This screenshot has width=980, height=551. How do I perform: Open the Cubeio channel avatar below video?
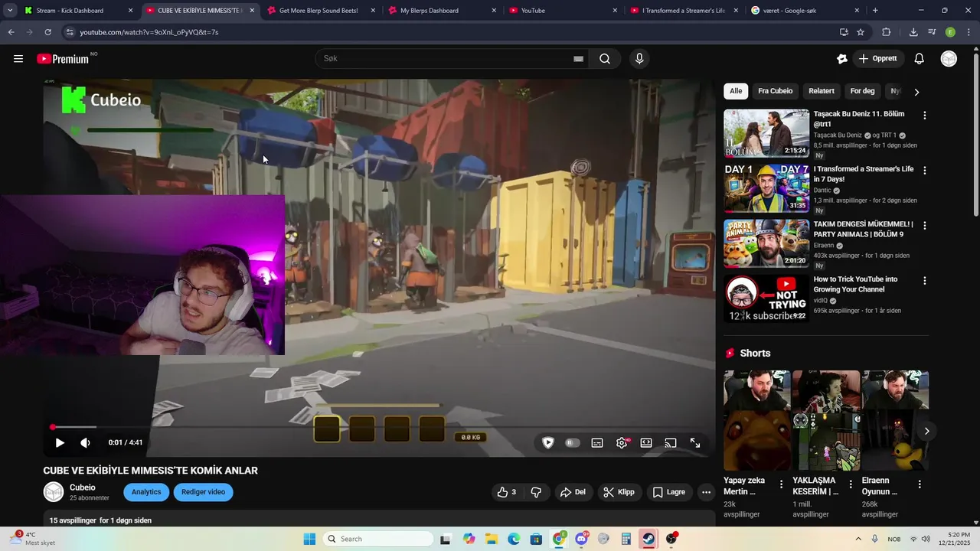tap(54, 492)
